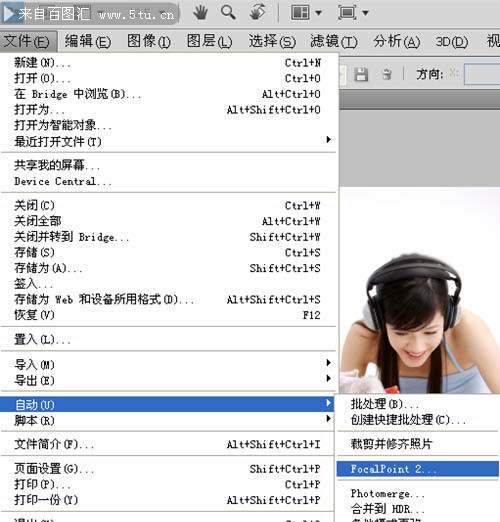Viewport: 500px width, 522px height.
Task: Select 打印一份(Y) menu item
Action: 168,500
